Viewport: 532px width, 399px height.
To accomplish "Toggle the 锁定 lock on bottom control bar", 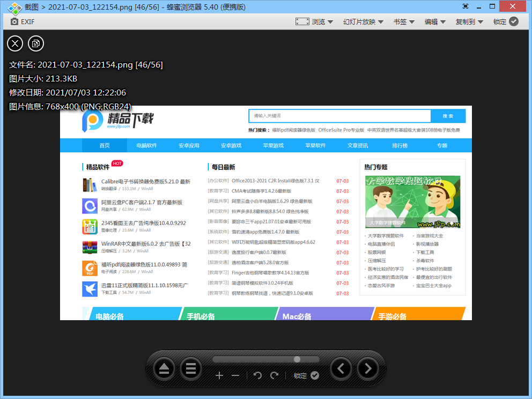I will click(306, 375).
